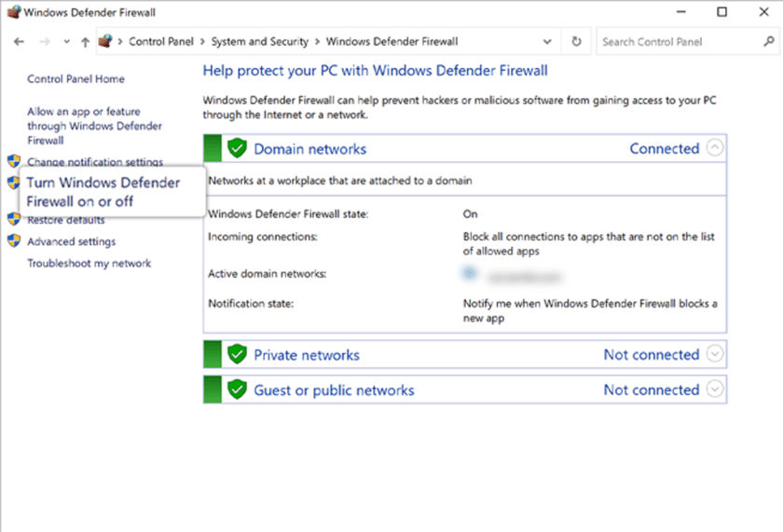This screenshot has width=783, height=532.
Task: Click the Domain networks heading
Action: pos(310,149)
